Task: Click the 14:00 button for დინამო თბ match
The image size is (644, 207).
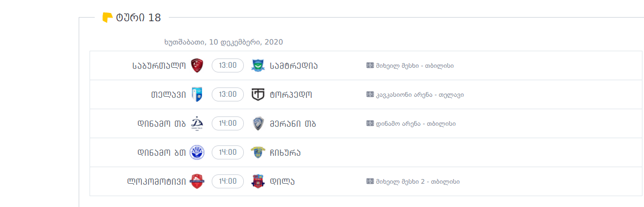Action: [x=228, y=123]
